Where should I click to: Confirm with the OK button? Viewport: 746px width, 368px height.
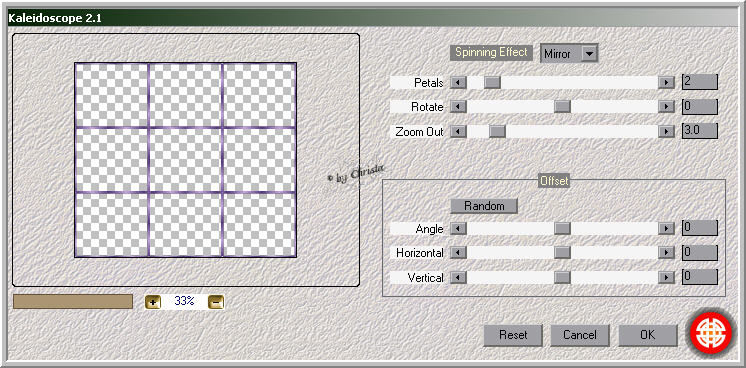648,335
